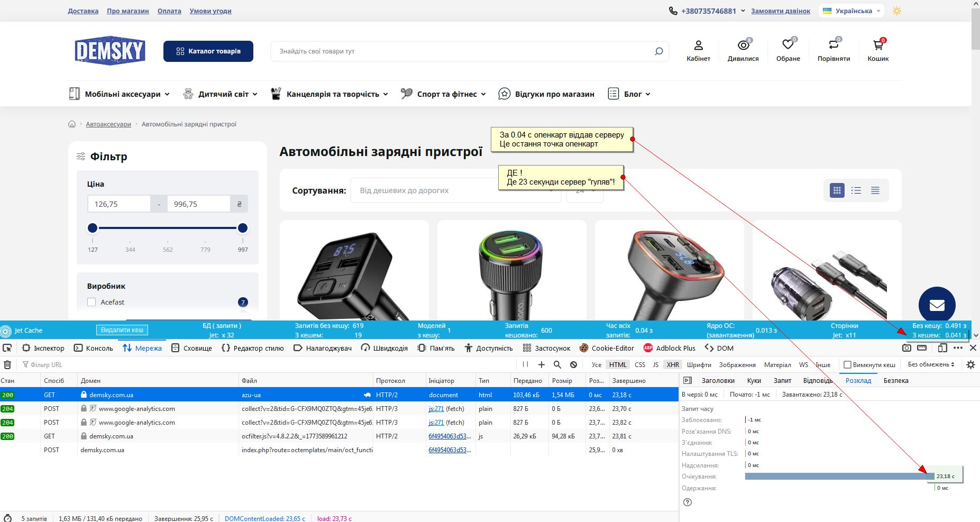This screenshot has height=522, width=980.
Task: Click the Обране heart icon
Action: (x=787, y=46)
